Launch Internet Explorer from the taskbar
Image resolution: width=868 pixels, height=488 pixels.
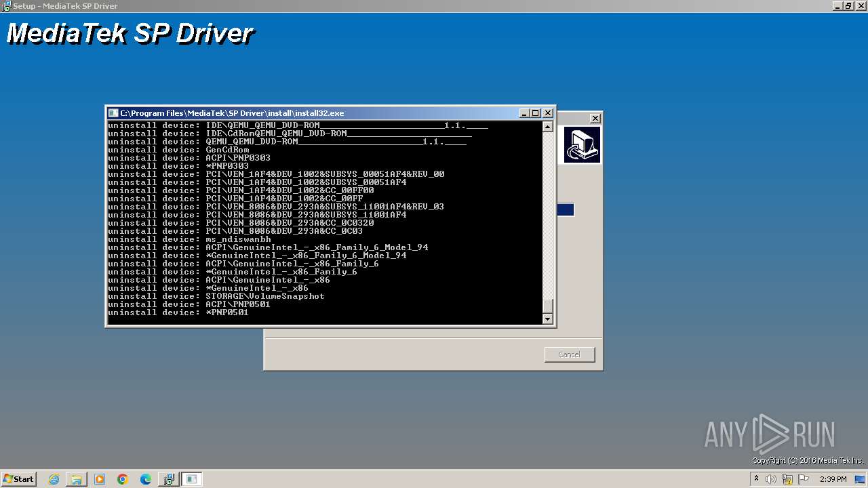(x=54, y=479)
